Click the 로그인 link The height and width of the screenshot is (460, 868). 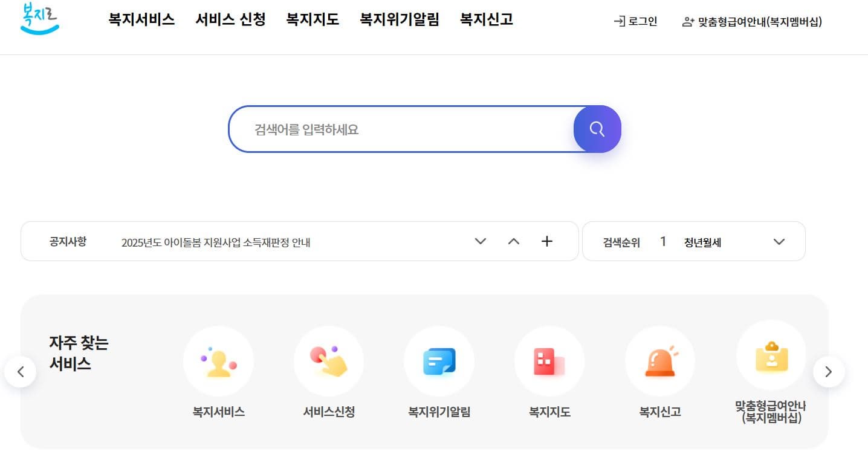(635, 22)
